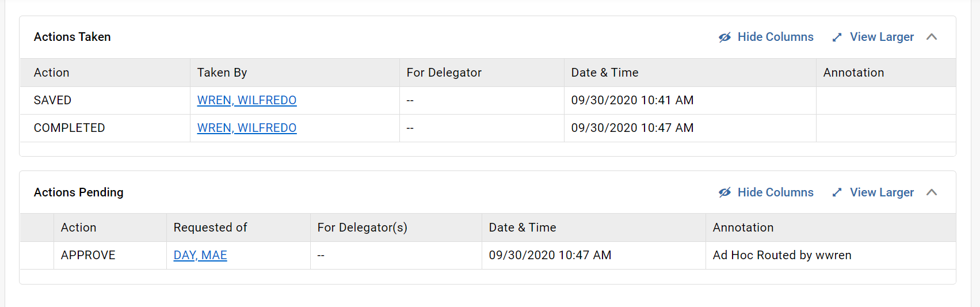980x307 pixels.
Task: Click the Requested of column header
Action: [210, 228]
